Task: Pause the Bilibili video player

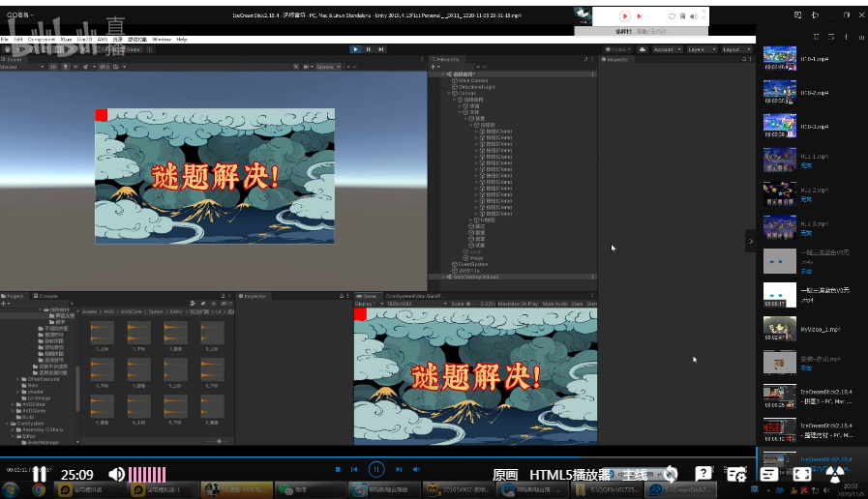Action: pos(40,475)
